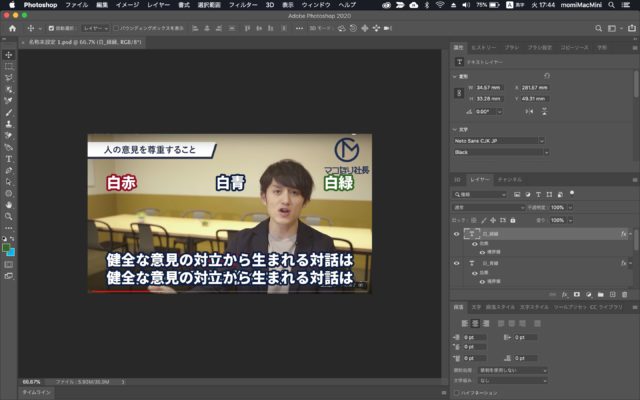Toggle the lock all padlock in the Layers panel
Image resolution: width=640 pixels, height=400 pixels.
click(x=513, y=220)
